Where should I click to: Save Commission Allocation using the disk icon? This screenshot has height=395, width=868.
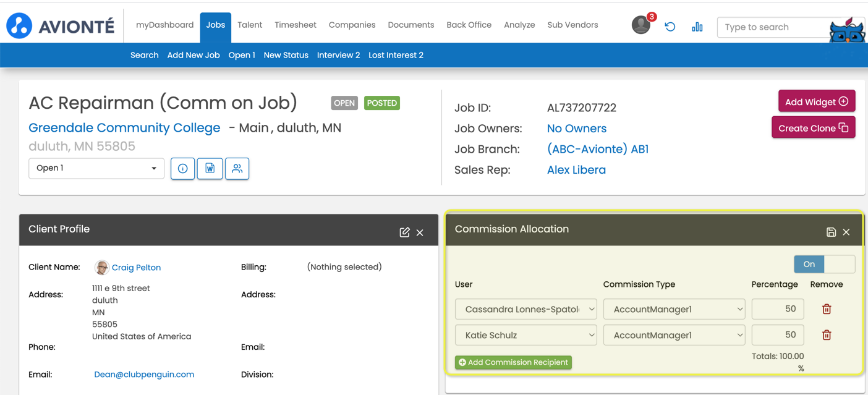point(831,232)
